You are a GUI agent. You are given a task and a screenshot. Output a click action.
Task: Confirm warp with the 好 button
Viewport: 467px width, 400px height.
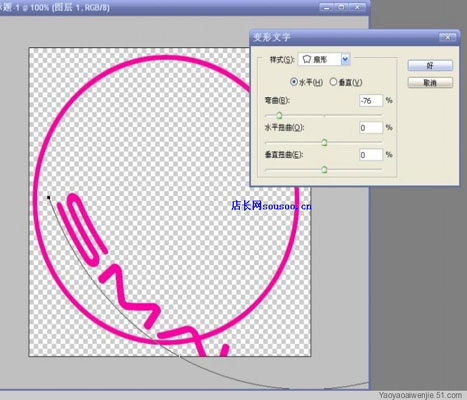430,65
